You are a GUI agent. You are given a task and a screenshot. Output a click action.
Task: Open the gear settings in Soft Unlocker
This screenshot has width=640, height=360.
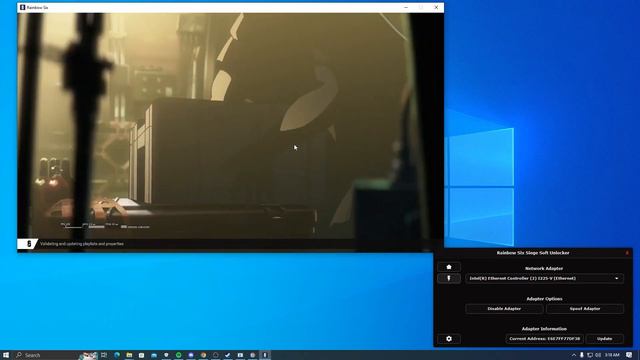point(449,339)
